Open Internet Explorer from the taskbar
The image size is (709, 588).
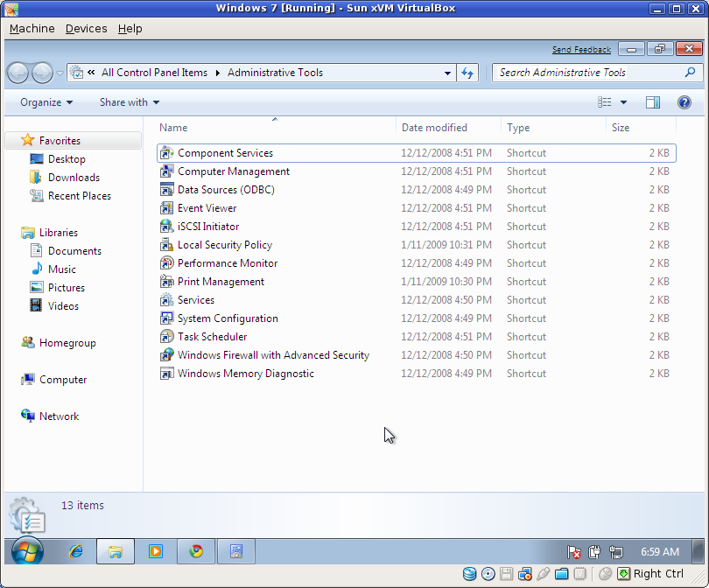(75, 551)
